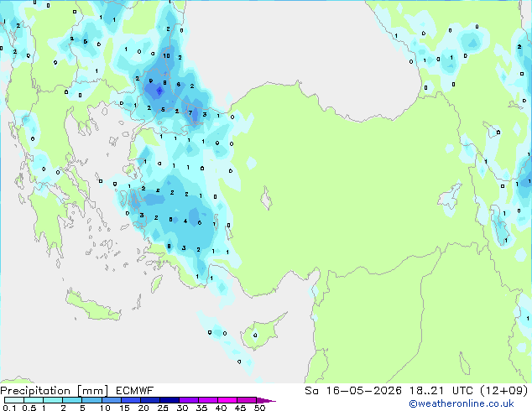Screen dimensions: 532x411
Task: Click the legend label '0.1'
Action: coord(9,408)
